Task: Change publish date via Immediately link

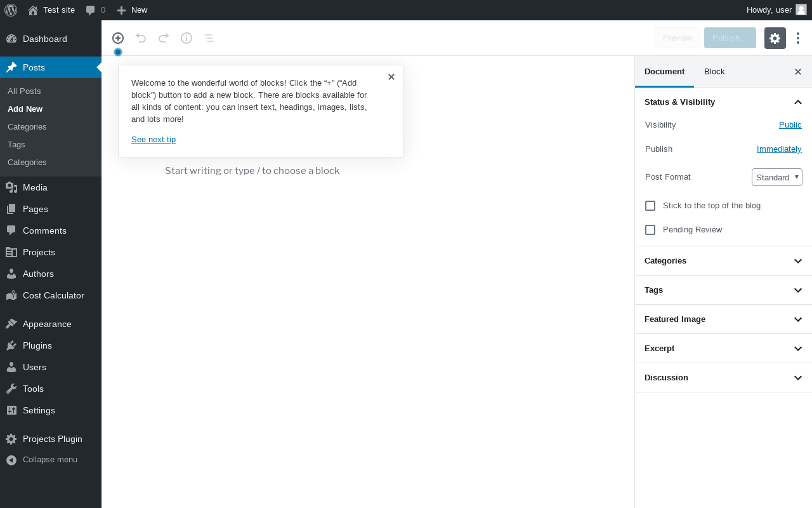Action: (x=779, y=149)
